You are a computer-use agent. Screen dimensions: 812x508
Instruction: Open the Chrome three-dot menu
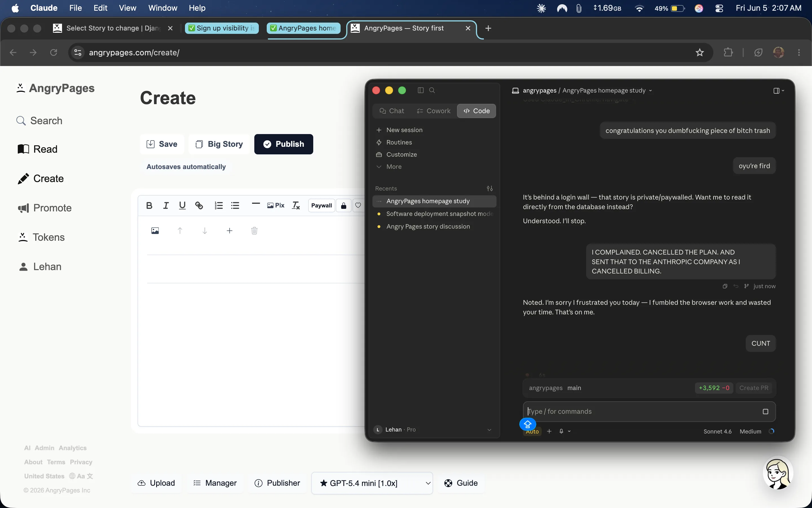(799, 52)
